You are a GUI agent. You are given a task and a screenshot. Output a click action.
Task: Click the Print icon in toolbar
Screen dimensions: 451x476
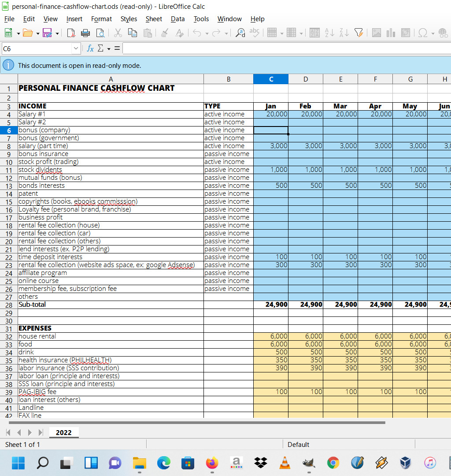coord(86,33)
